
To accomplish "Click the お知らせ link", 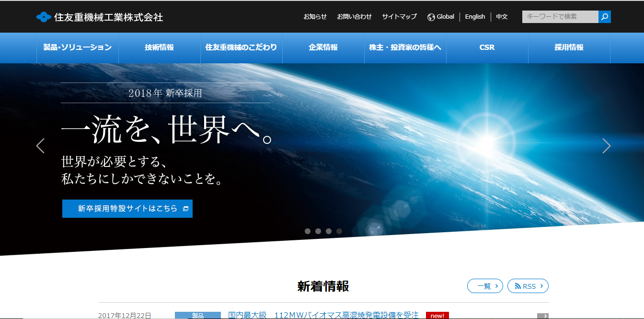I will [315, 17].
